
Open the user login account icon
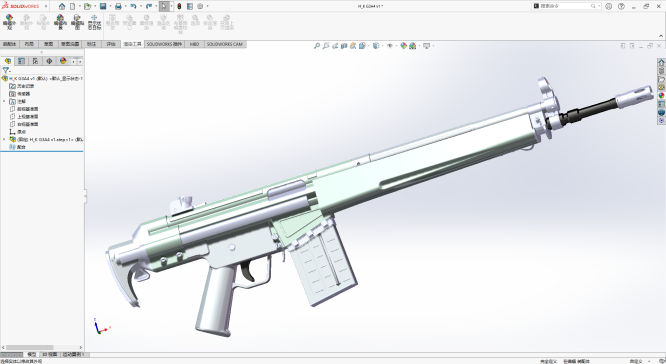609,6
